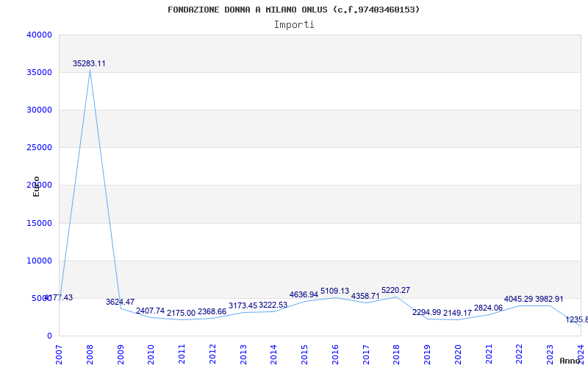The image size is (588, 368).
Task: Click the y-axis tick label 15000
Action: click(40, 224)
